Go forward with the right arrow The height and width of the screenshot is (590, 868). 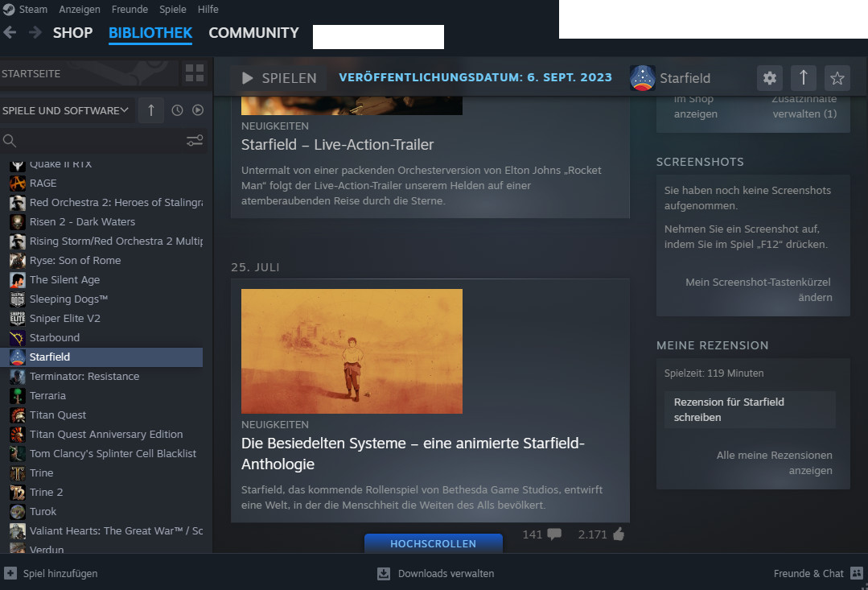[35, 33]
